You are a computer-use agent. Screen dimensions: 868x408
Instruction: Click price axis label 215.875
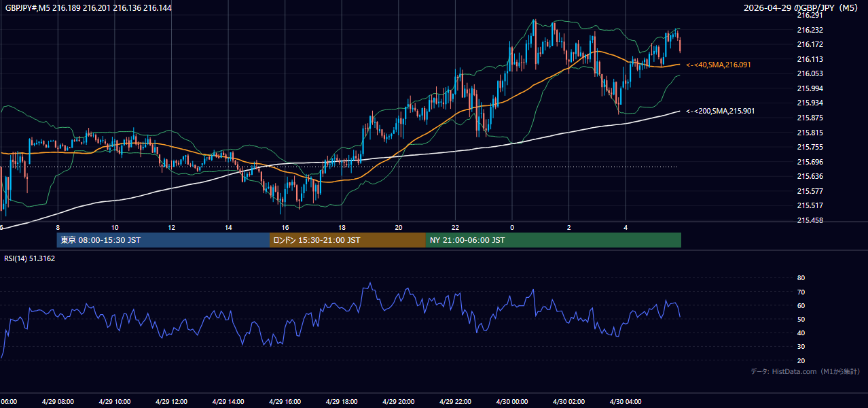pos(810,118)
